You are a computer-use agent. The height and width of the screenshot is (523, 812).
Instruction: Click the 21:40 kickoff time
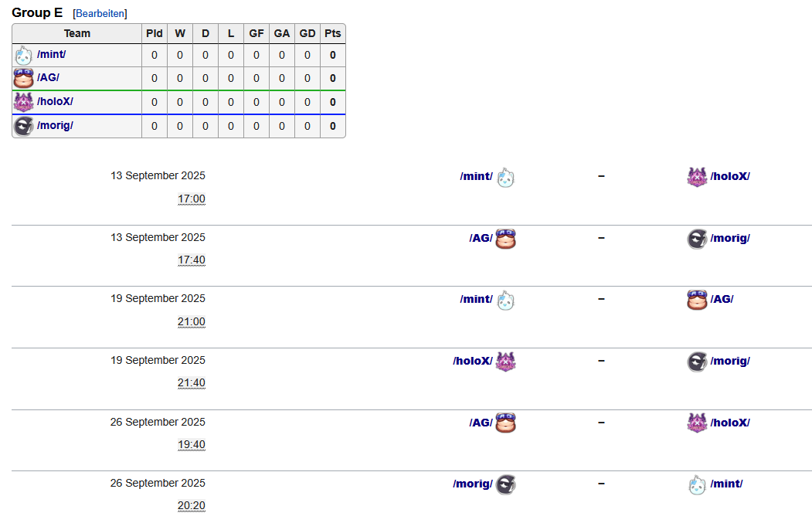192,382
